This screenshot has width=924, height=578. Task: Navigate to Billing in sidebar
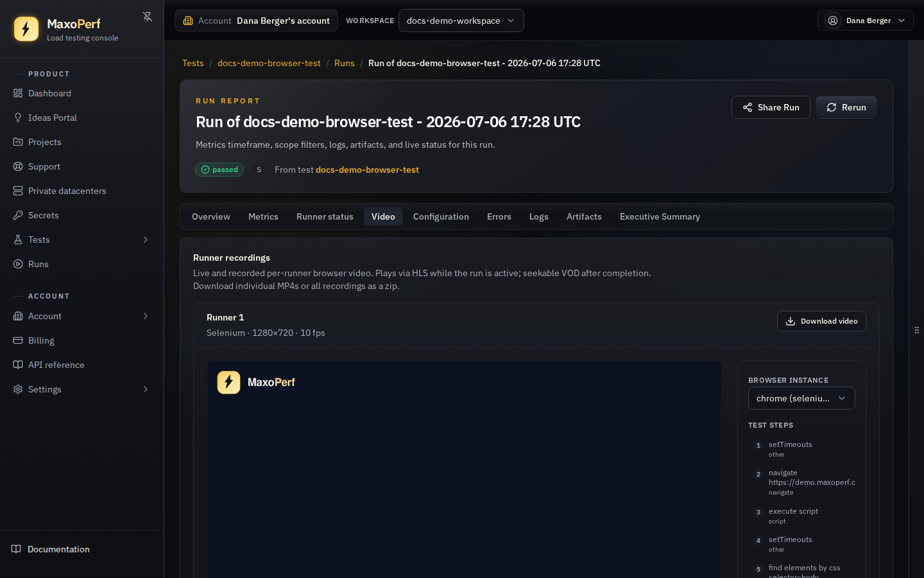82,340
